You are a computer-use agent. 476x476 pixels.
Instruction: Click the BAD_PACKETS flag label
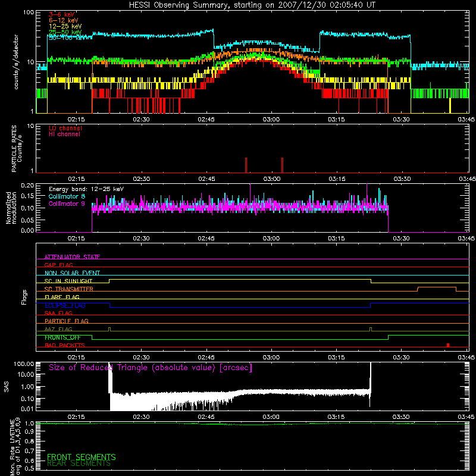pyautogui.click(x=65, y=345)
